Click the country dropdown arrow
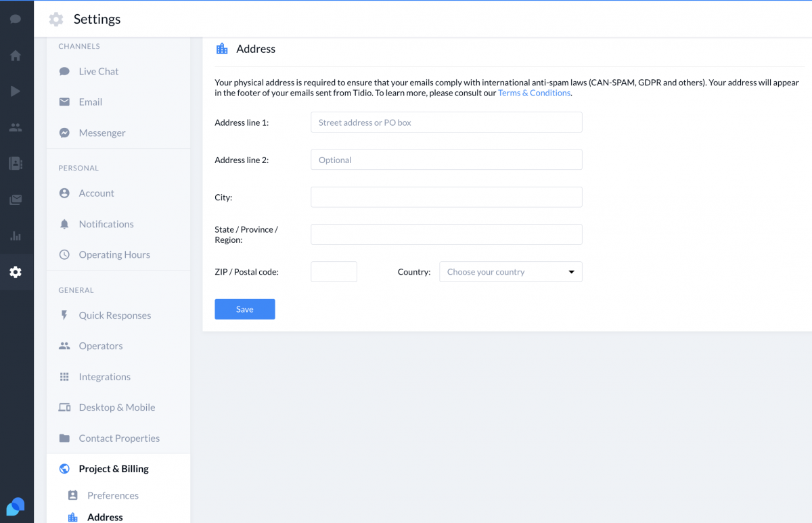812x523 pixels. tap(571, 272)
